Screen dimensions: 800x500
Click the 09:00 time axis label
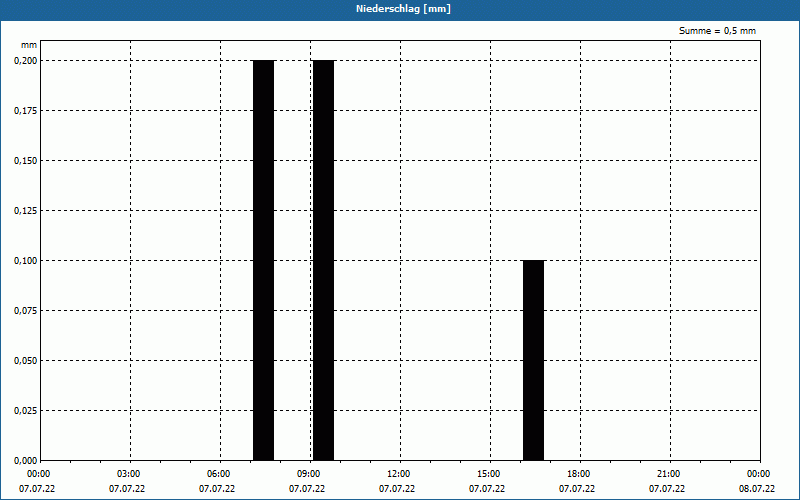coord(309,474)
